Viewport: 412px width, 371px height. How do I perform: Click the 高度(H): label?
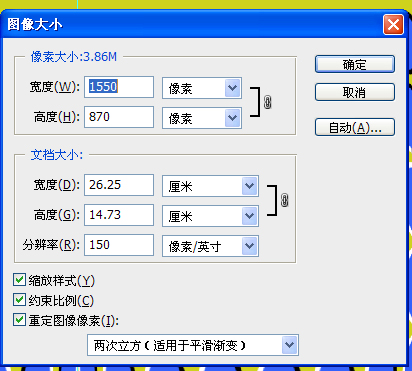(x=57, y=117)
